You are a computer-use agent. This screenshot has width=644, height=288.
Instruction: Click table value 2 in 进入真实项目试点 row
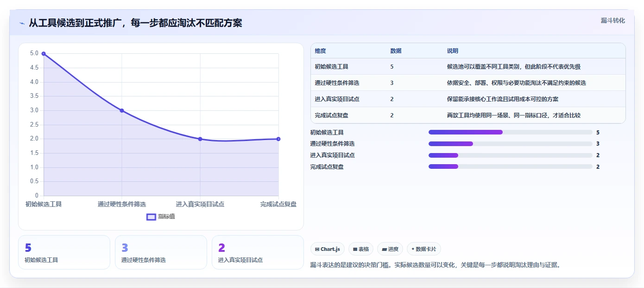pos(392,99)
